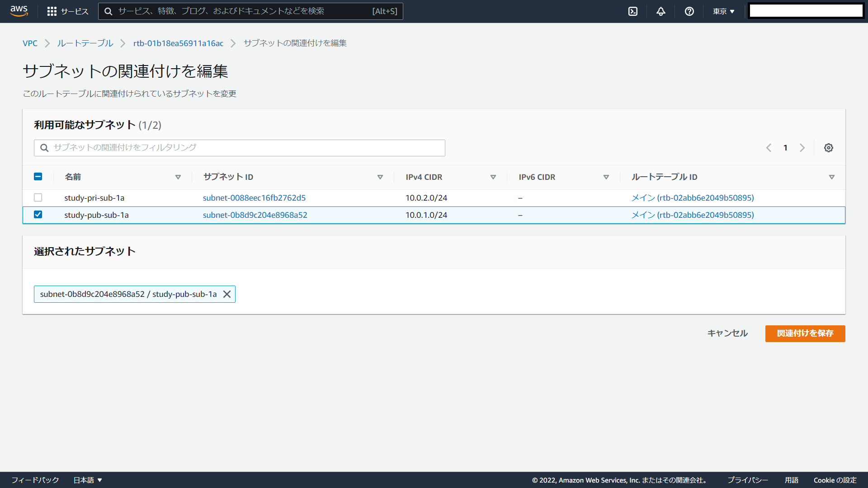Remove selected subnet chip with X icon
Screen dimensions: 868x488
(227, 294)
